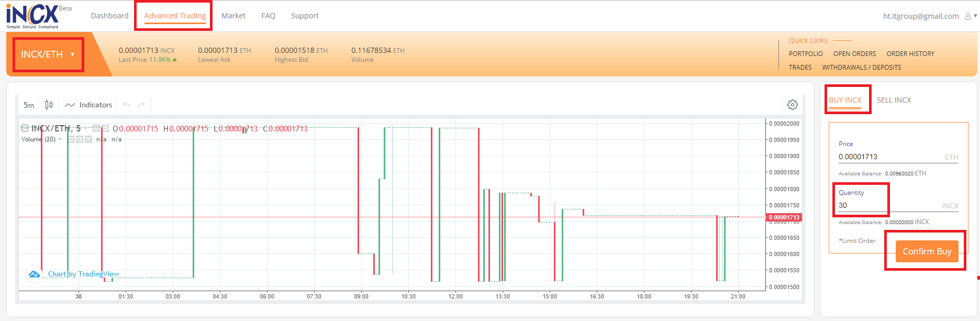Click the 0.00002000 price axis label
Image resolution: width=980 pixels, height=321 pixels.
pos(784,124)
